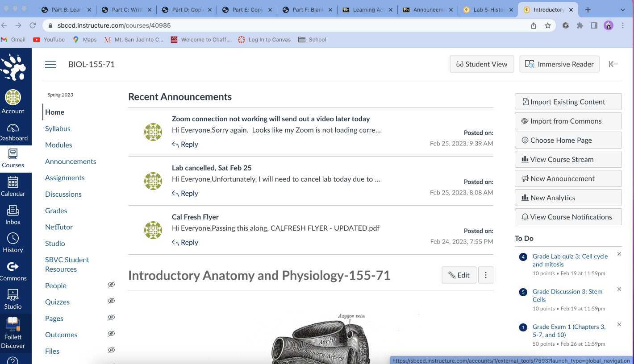The width and height of the screenshot is (634, 364).
Task: Bookmark this page with star icon
Action: (x=547, y=25)
